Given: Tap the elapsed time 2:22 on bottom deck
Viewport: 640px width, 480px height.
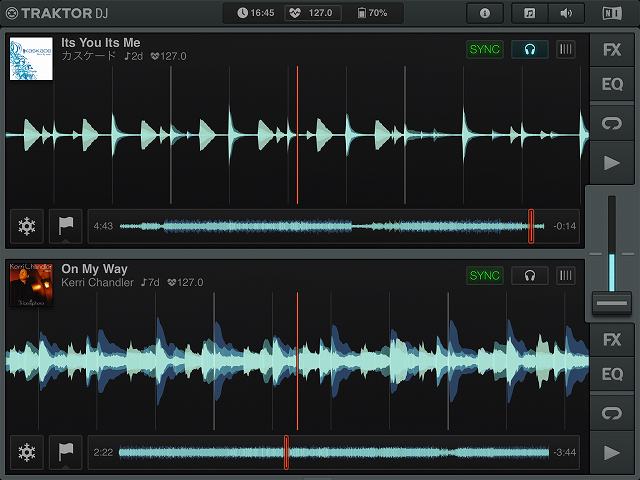Looking at the screenshot, I should click(x=103, y=452).
